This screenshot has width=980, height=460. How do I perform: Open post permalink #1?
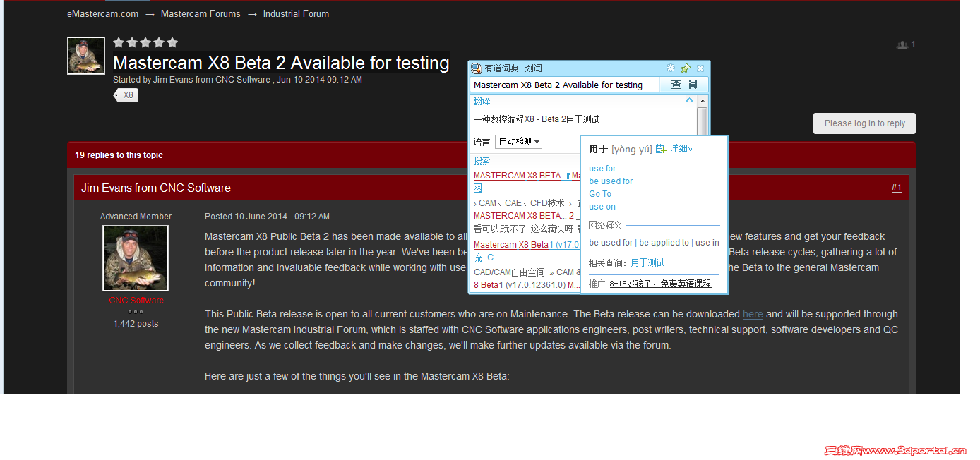[896, 188]
